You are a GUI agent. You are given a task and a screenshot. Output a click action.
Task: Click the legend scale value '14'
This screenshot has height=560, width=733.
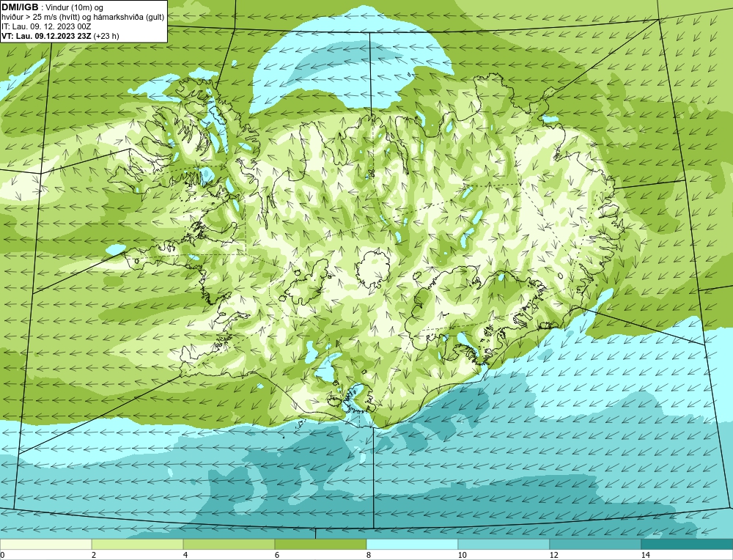(x=646, y=555)
